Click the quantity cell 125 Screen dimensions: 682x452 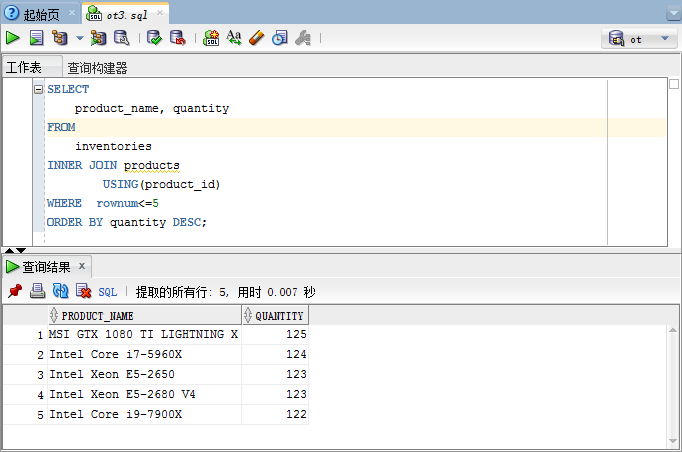(275, 335)
